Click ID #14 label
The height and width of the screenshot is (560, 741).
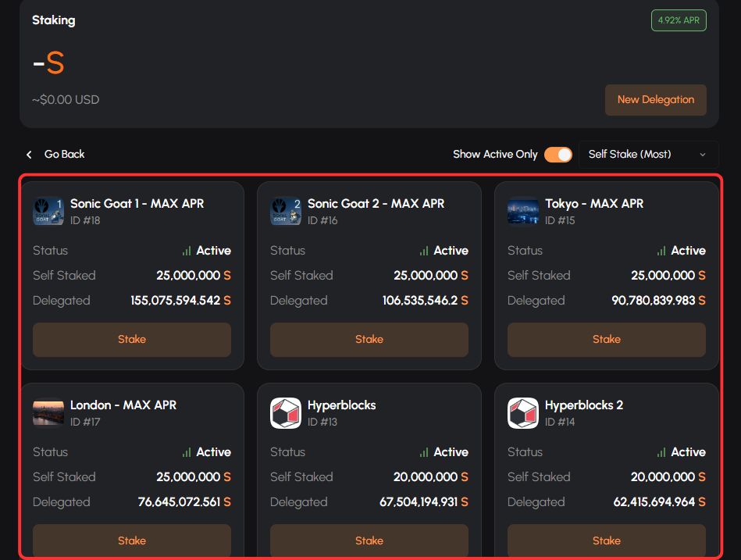560,422
